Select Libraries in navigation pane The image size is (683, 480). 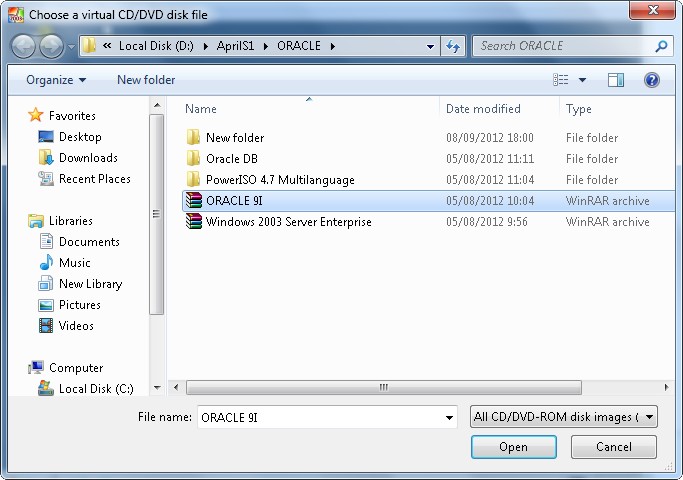click(x=71, y=221)
